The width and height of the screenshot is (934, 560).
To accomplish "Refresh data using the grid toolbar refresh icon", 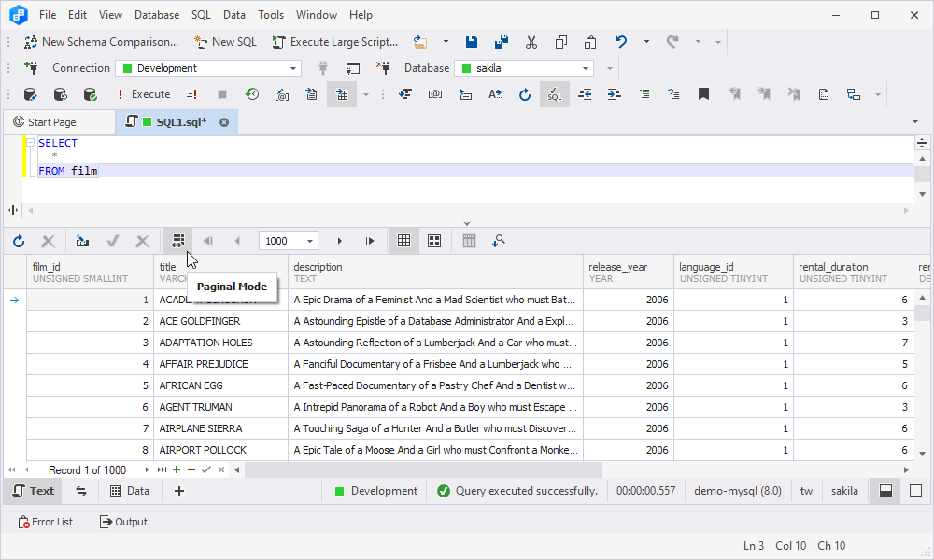I will [x=19, y=241].
